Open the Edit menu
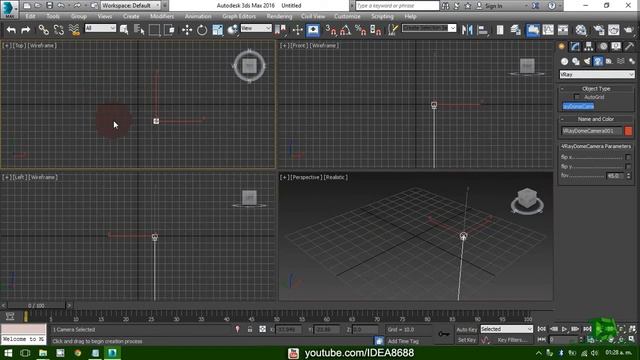 [30, 16]
